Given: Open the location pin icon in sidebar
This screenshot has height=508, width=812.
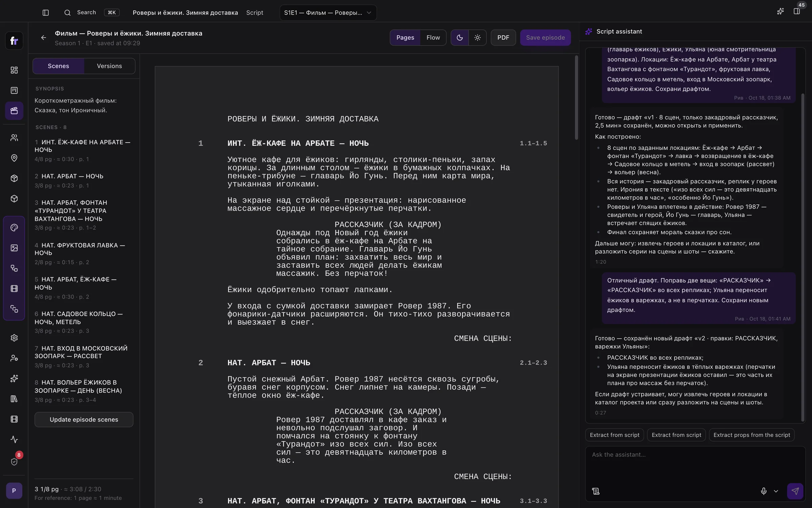Looking at the screenshot, I should pos(14,158).
